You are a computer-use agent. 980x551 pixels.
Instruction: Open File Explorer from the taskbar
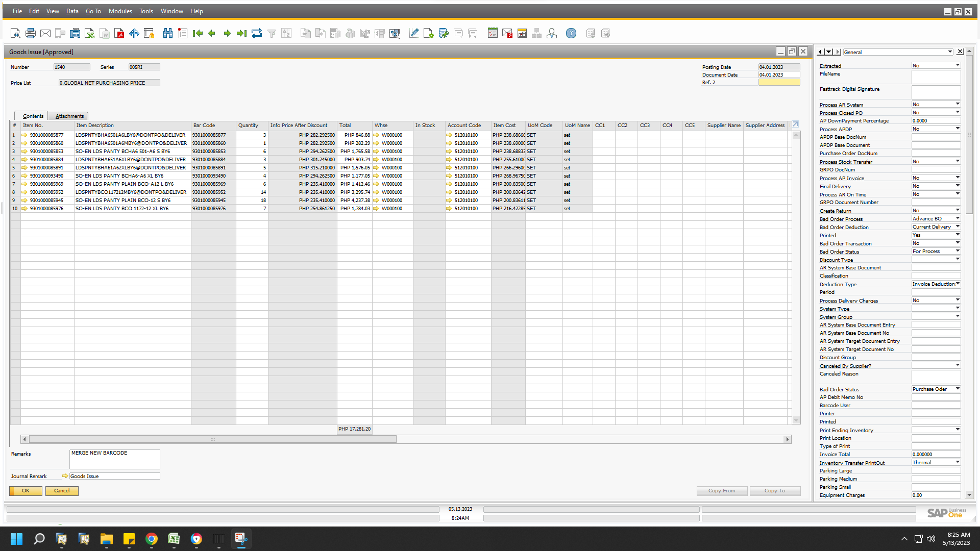coord(107,539)
